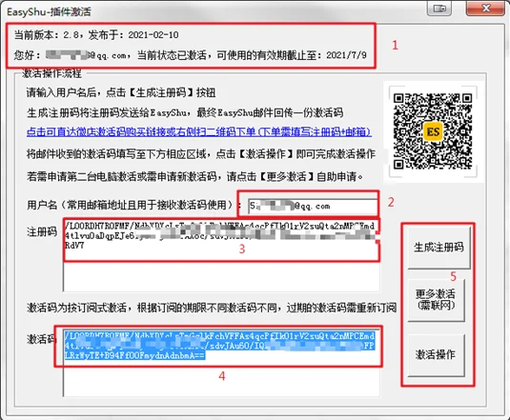
Task: Click the 若需申请第二台电脑激活 instruction line
Action: click(195, 177)
